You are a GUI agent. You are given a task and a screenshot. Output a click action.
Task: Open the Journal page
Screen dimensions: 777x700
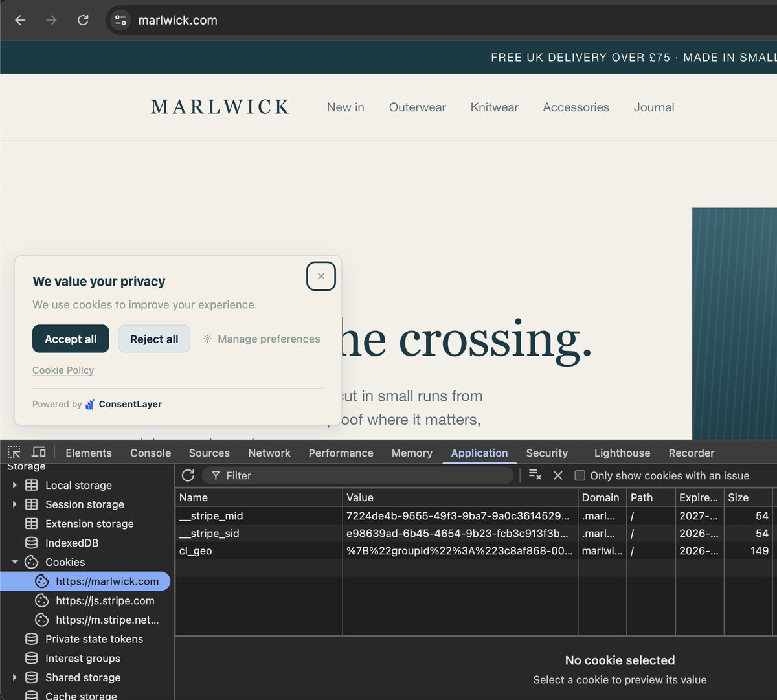(x=654, y=107)
